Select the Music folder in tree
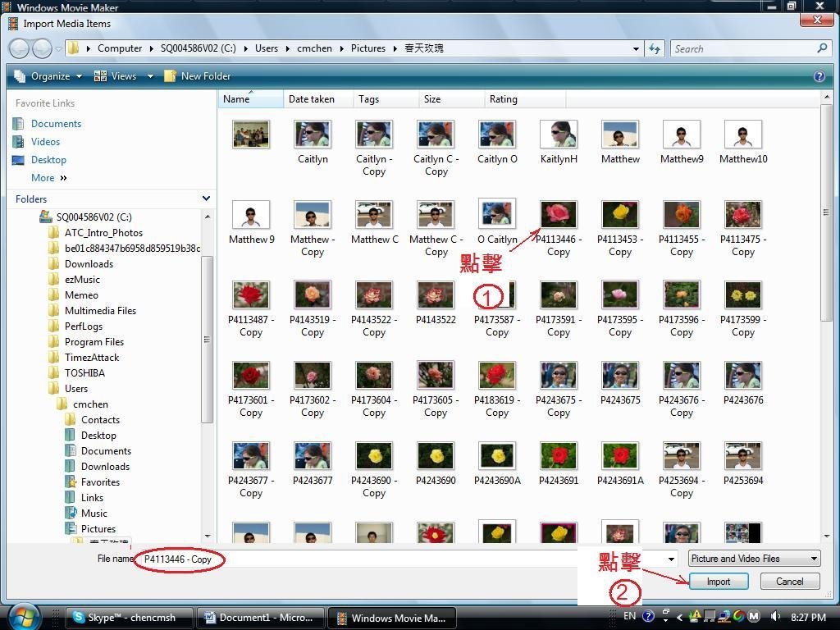 pyautogui.click(x=94, y=514)
